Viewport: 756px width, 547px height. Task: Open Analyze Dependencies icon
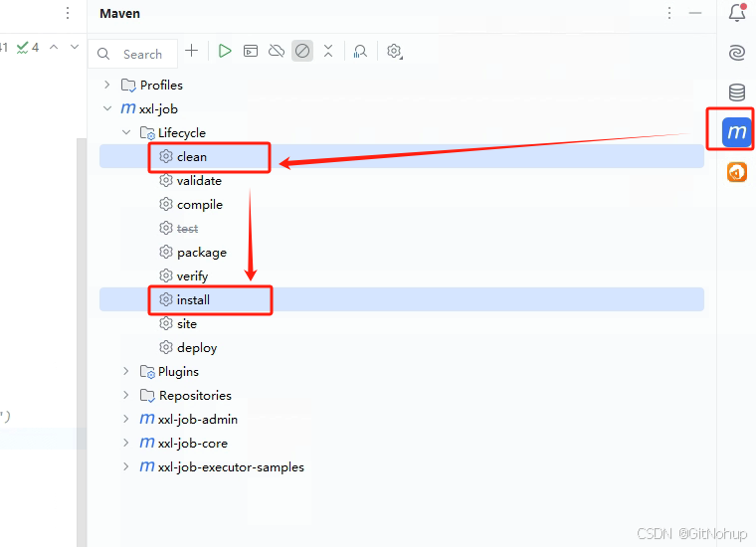(x=360, y=51)
